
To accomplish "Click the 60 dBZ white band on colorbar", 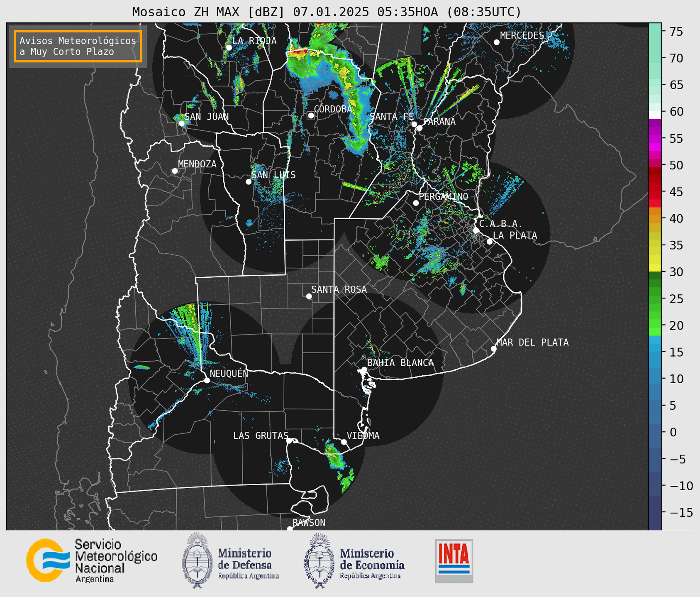I will [x=655, y=115].
